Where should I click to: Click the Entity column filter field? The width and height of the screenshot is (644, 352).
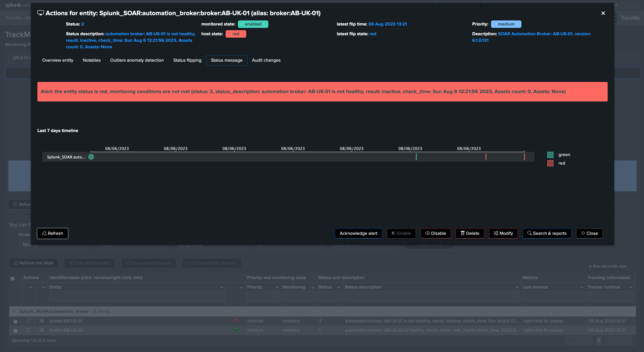[x=137, y=296]
